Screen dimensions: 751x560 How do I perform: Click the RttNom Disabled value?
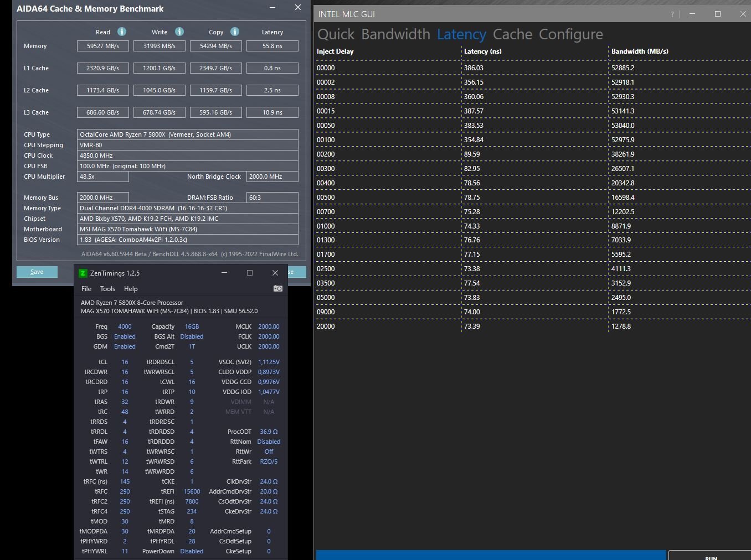269,442
